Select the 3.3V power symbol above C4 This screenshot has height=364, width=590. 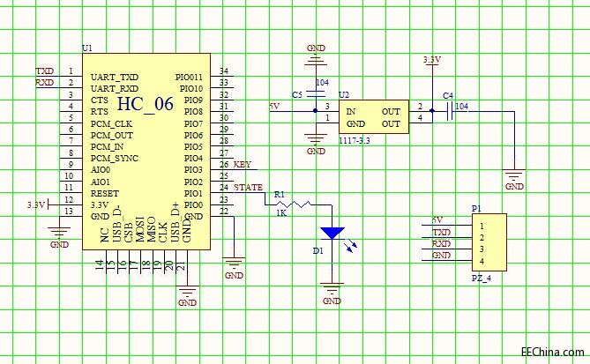tap(431, 61)
